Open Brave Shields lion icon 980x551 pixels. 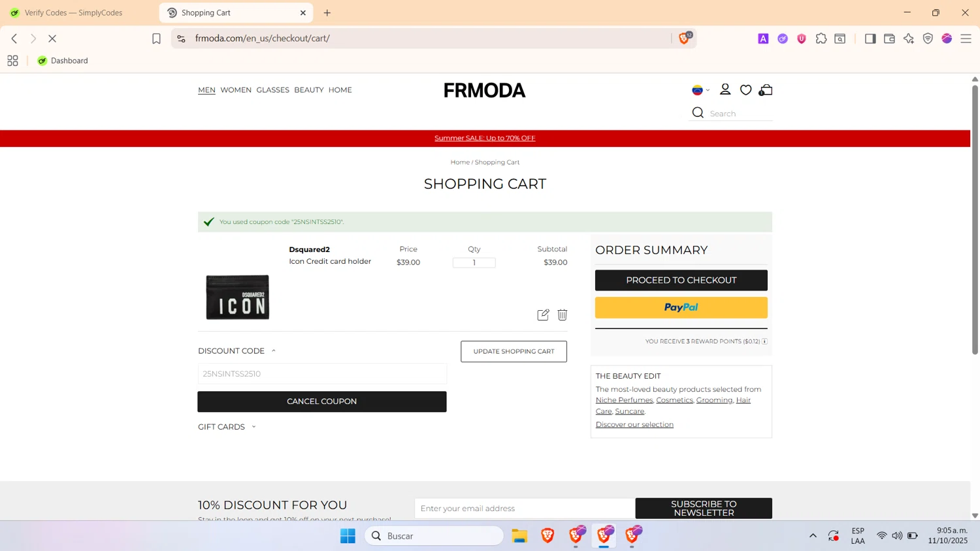(x=684, y=39)
